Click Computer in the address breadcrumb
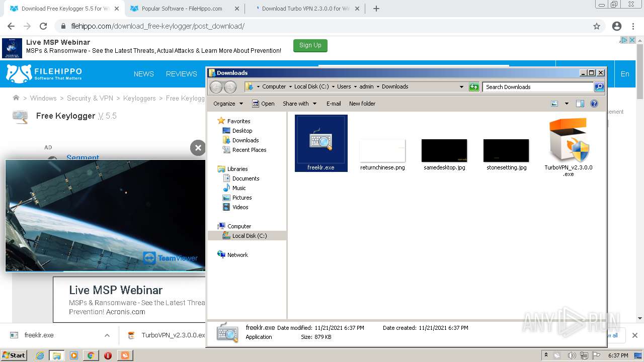Screen dimensions: 644x362 click(274, 86)
